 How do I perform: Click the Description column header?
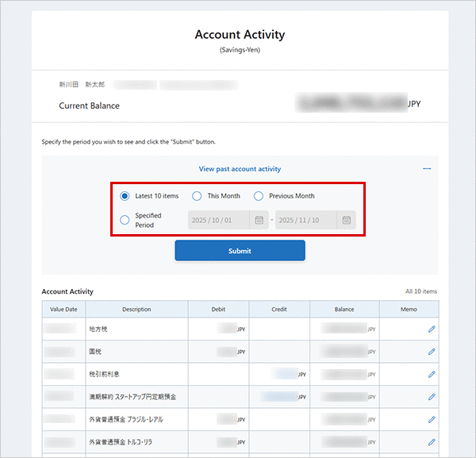point(136,310)
